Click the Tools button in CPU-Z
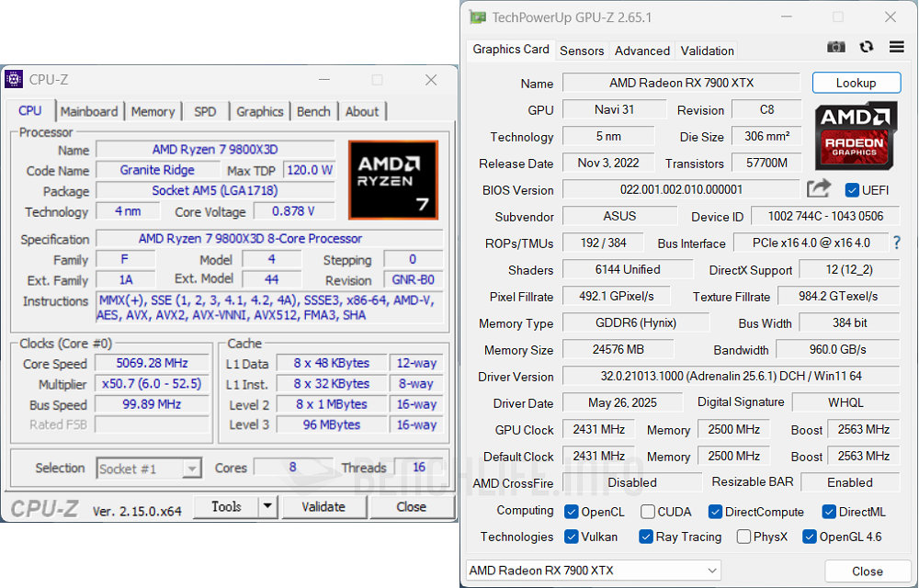The image size is (919, 588). (x=226, y=506)
